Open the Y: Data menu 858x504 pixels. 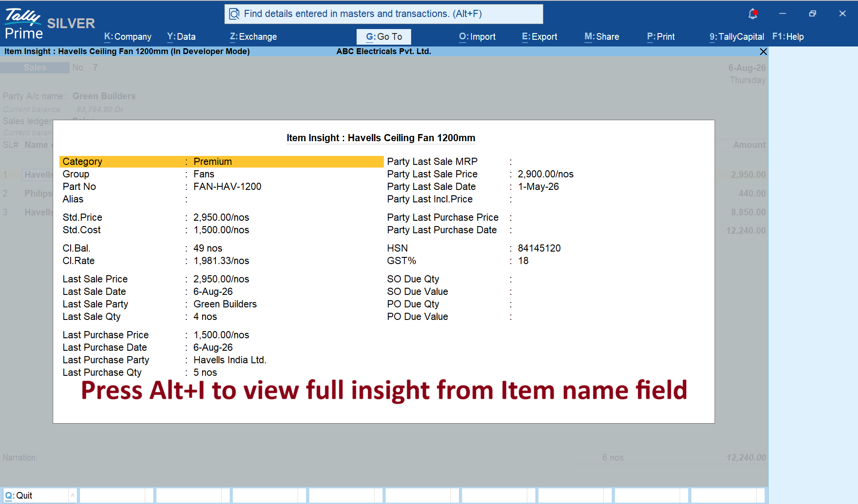tap(181, 37)
